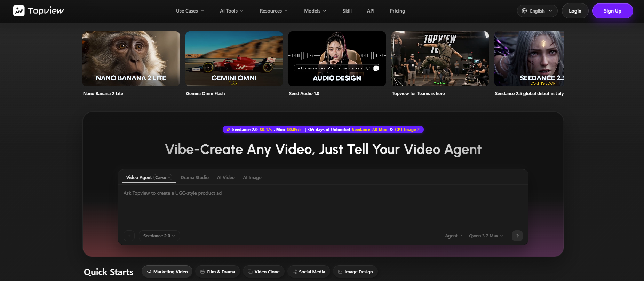
Task: Select the Social Media quick start
Action: tap(309, 272)
